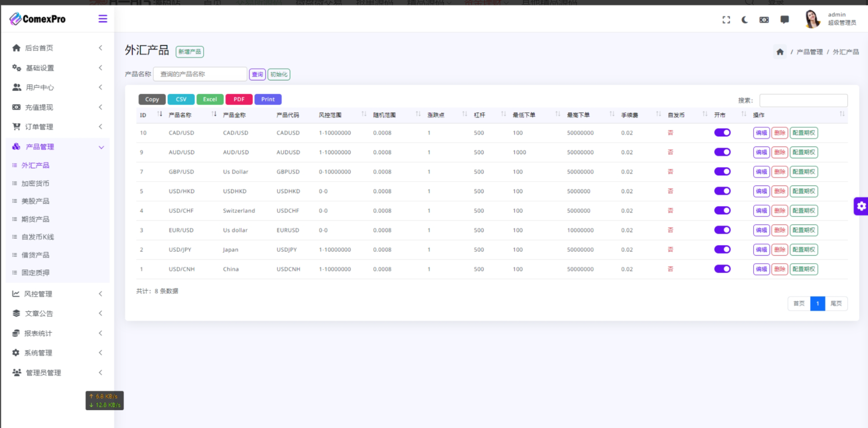868x428 pixels.
Task: Collapse the 产品管理 sidebar section
Action: pyautogui.click(x=57, y=147)
